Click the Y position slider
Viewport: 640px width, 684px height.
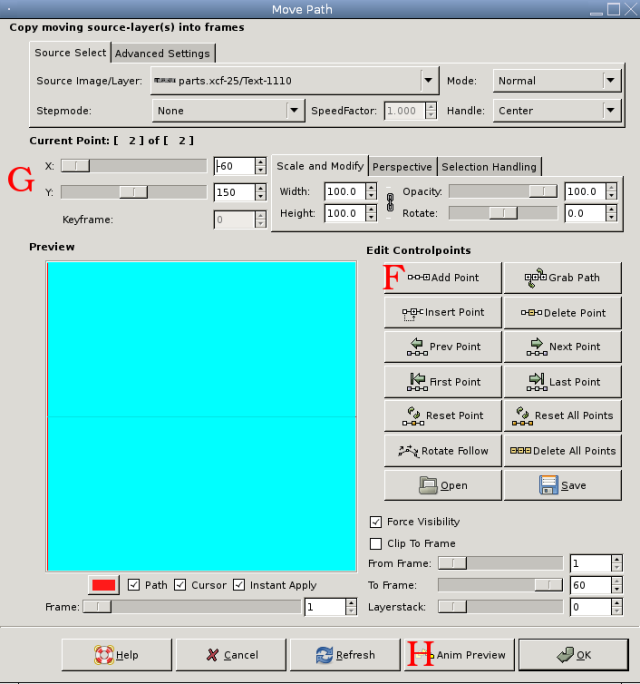tap(134, 192)
